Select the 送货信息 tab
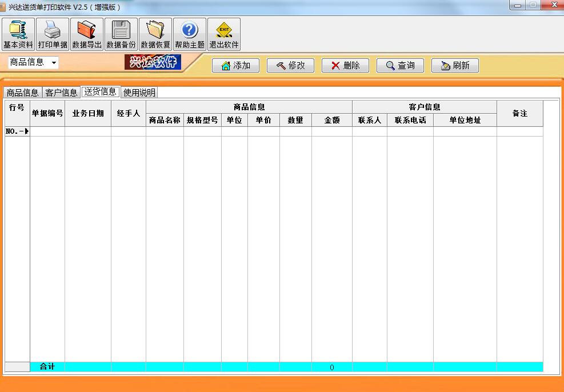 pyautogui.click(x=101, y=91)
